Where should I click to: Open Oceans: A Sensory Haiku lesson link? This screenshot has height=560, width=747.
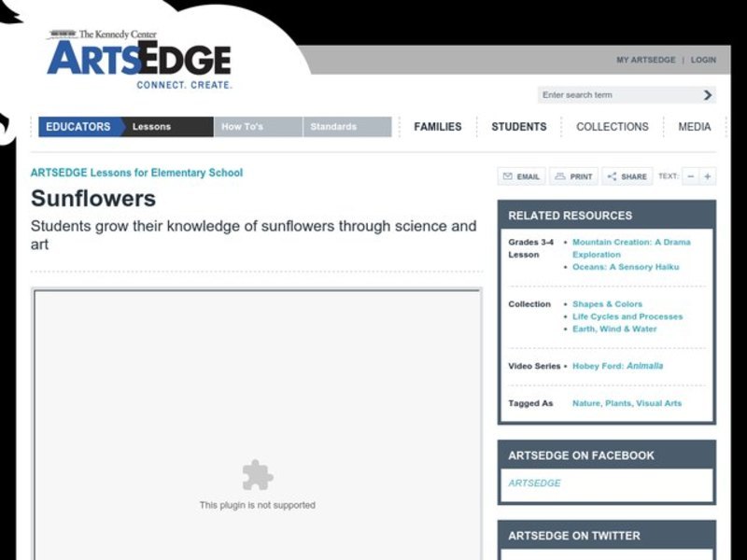pos(626,267)
